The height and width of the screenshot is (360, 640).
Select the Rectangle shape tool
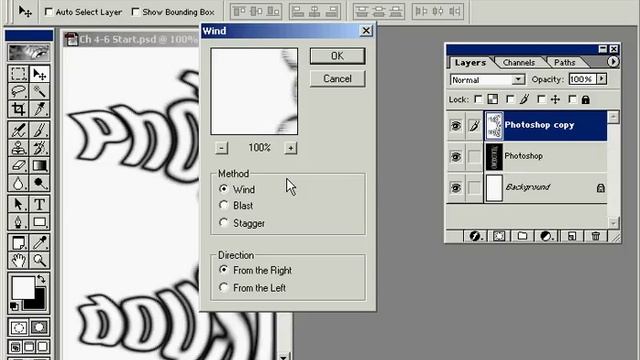[x=40, y=222]
